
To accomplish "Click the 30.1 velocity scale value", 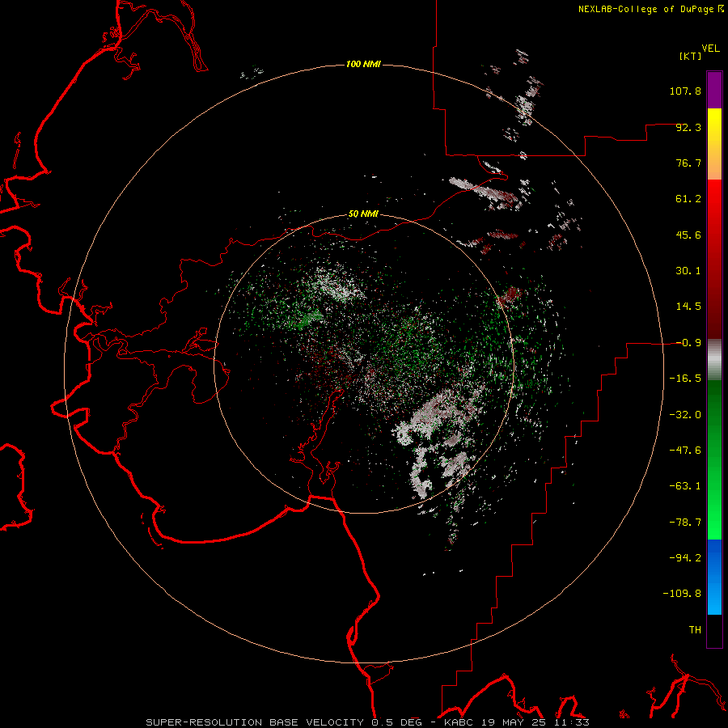I will tap(688, 271).
